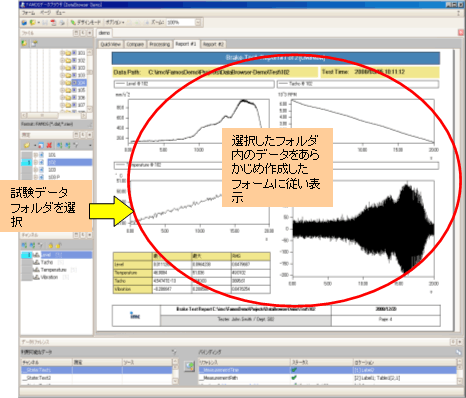466x398 pixels.
Task: Click the file tree horizontal scrollbar
Action: coord(54,115)
